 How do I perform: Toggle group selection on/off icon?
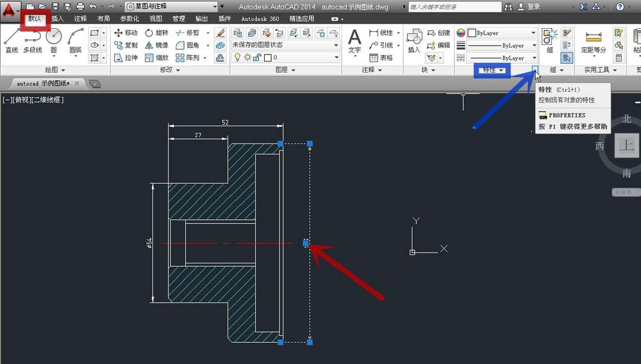567,58
